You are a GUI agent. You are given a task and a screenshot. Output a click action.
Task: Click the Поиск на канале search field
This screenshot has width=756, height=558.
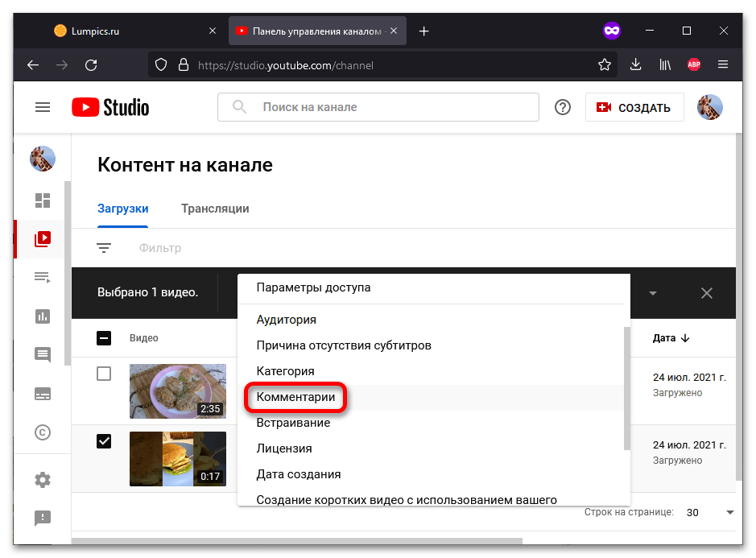[378, 107]
